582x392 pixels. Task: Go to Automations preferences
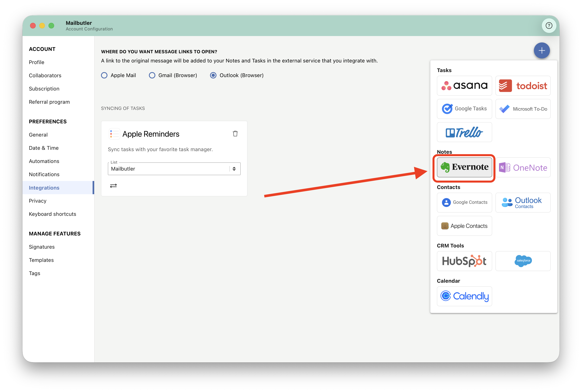44,161
